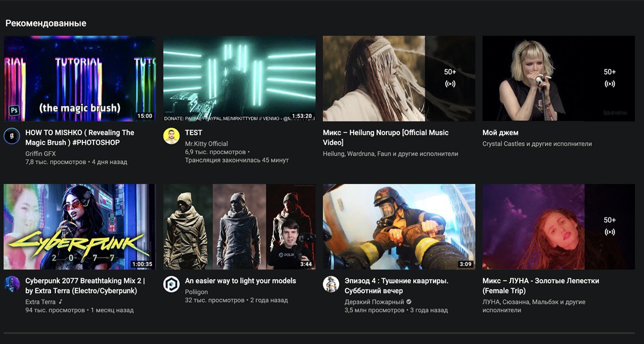Click the Рекомендованные section heading
Screen dimensions: 644x344
(46, 23)
